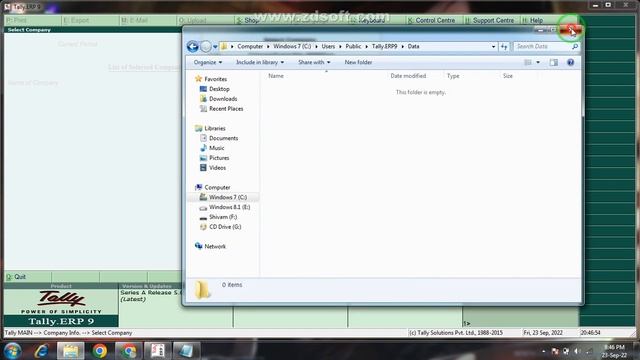The height and width of the screenshot is (360, 640).
Task: Click the magnifier search icon
Action: point(575,47)
